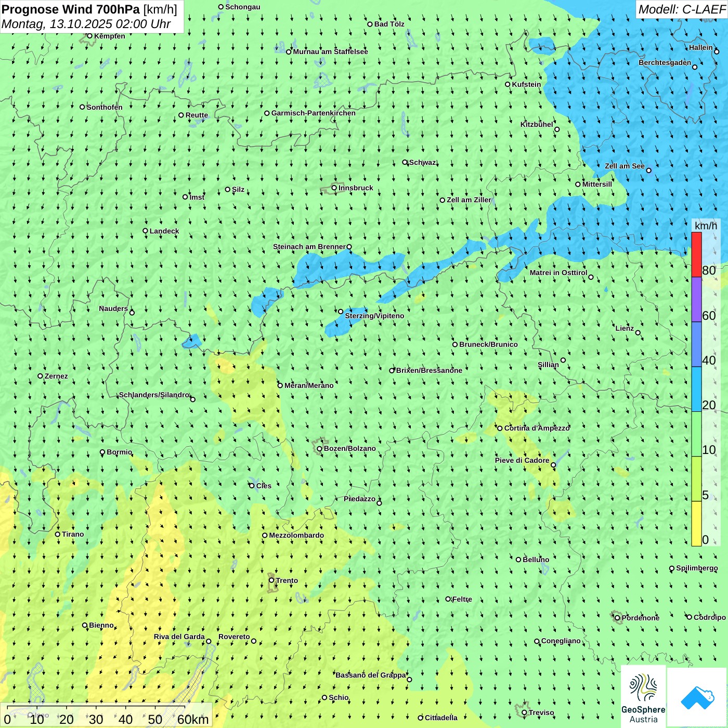Click the 'Codroipo' town label

tap(710, 617)
